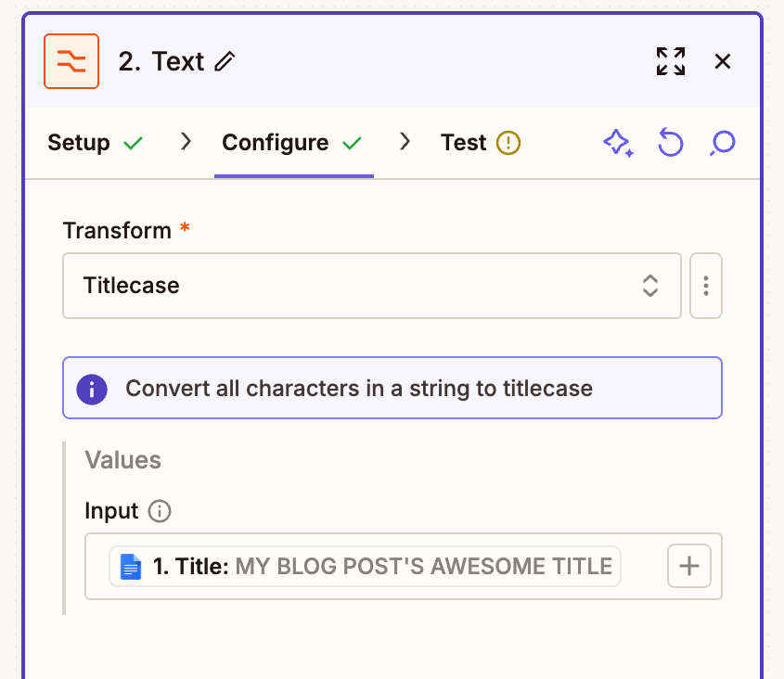This screenshot has width=784, height=679.
Task: Click the chevron between Setup and Configure
Action: click(x=186, y=142)
